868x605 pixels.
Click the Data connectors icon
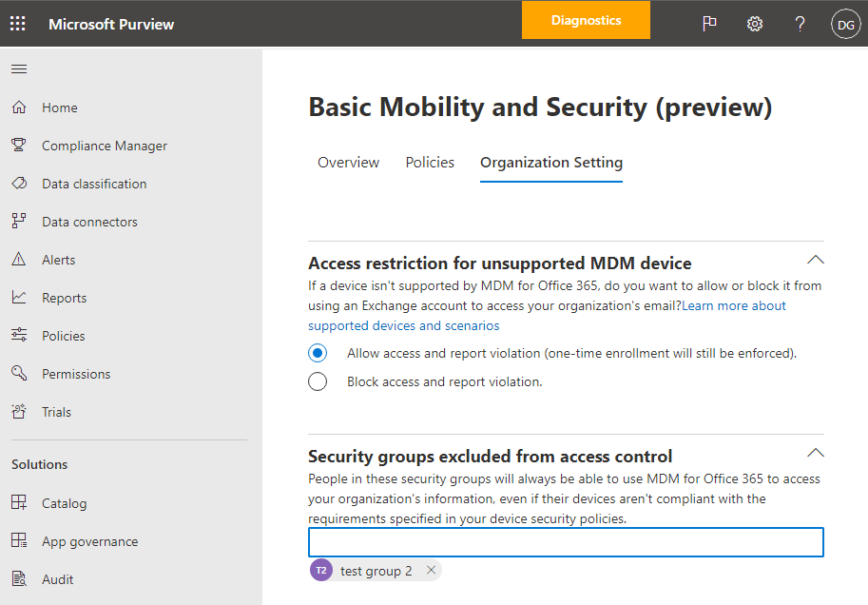point(19,221)
